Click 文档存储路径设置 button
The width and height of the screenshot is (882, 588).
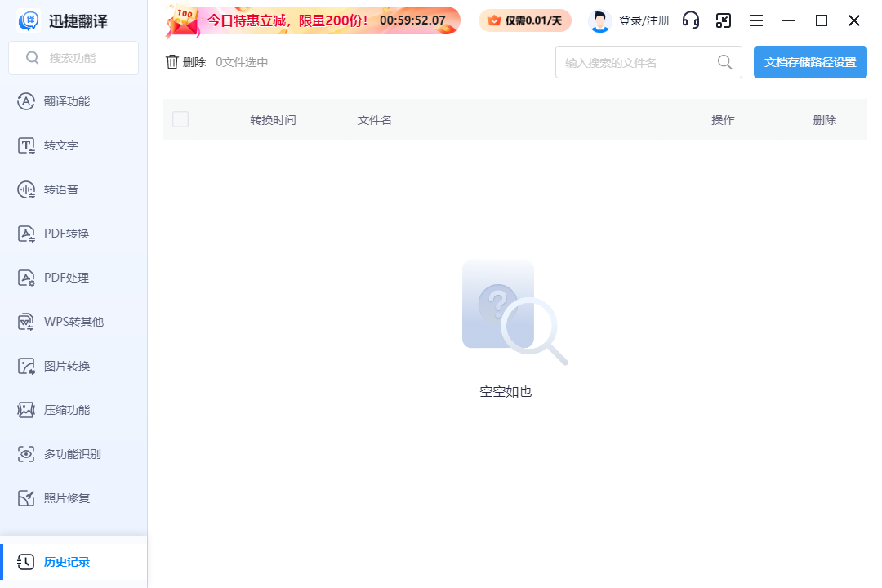[x=810, y=62]
